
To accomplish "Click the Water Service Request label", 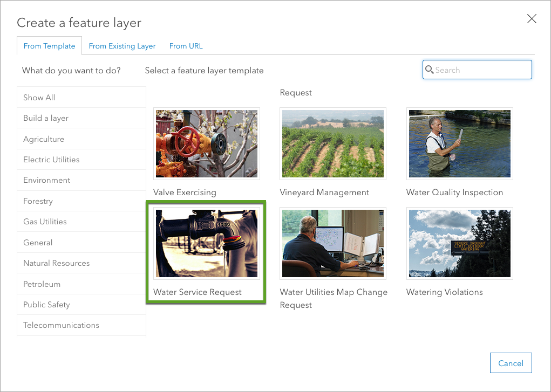I will 198,292.
